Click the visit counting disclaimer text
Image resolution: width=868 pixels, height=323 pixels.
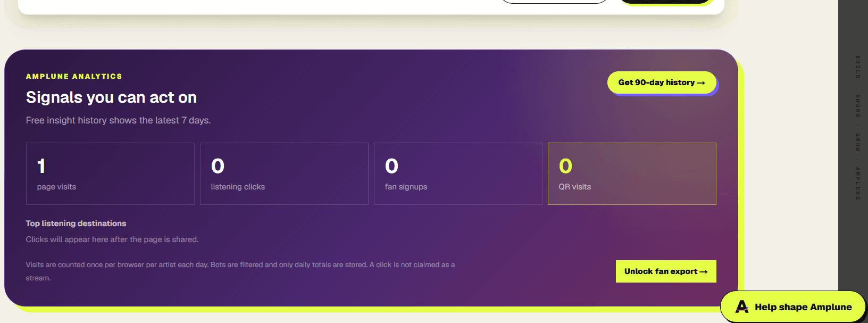(x=240, y=271)
